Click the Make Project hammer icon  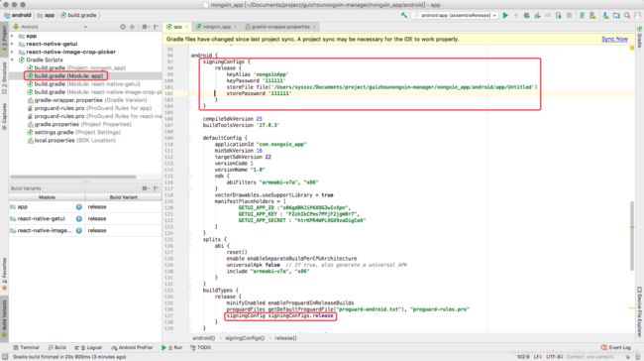(x=404, y=15)
